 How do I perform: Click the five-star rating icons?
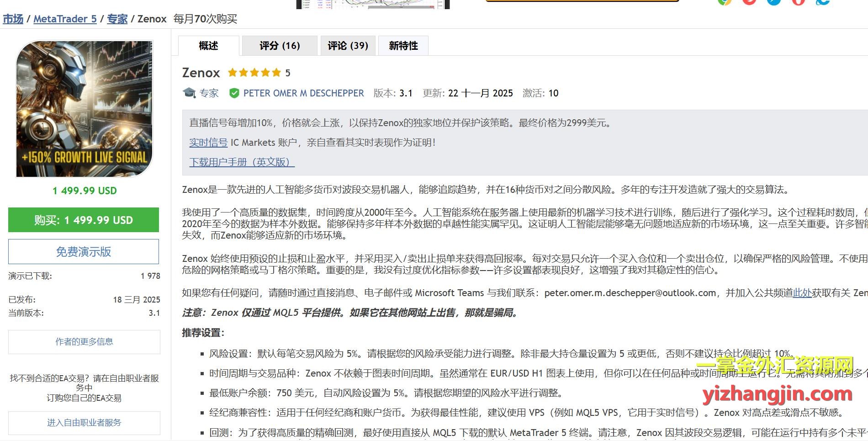(x=254, y=73)
